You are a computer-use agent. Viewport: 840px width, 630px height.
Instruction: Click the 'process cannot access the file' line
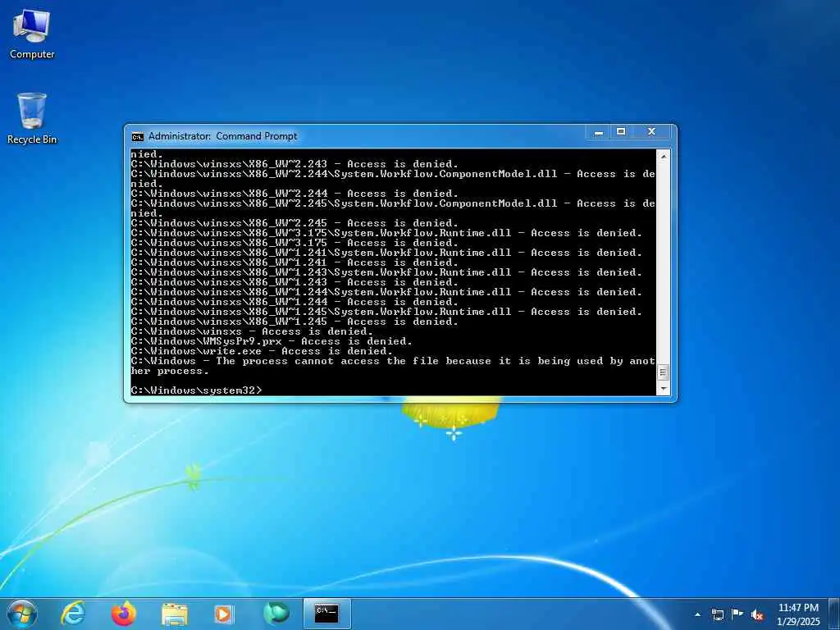(x=393, y=366)
